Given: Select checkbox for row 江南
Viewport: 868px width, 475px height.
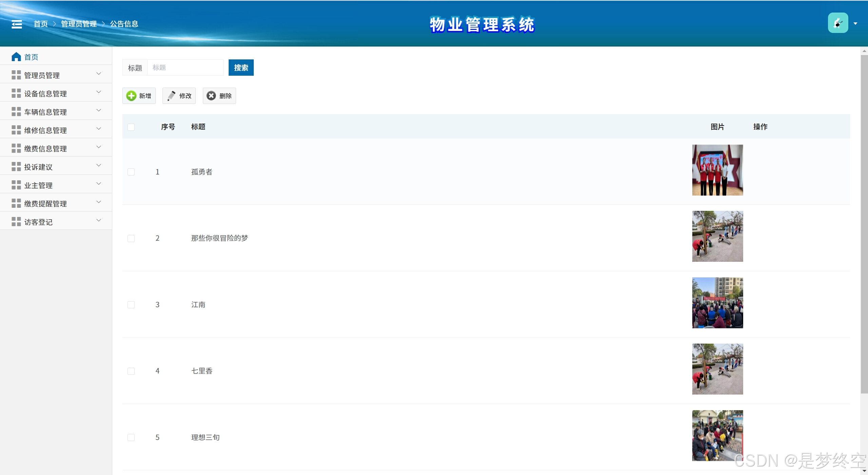Looking at the screenshot, I should [131, 305].
